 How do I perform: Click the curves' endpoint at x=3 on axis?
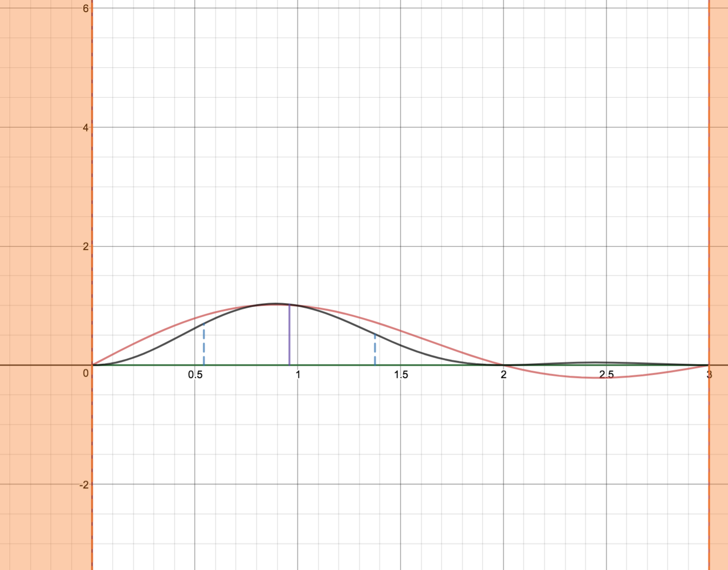coord(709,365)
